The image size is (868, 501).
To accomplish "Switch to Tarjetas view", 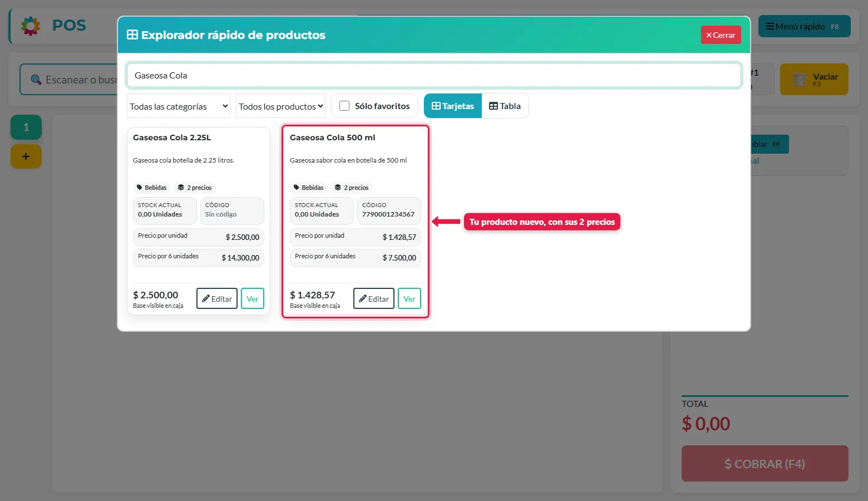I will 453,106.
